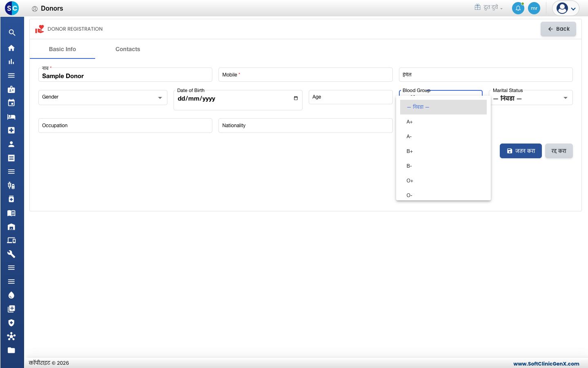Switch to the Contacts tab
The width and height of the screenshot is (588, 368).
tap(128, 49)
